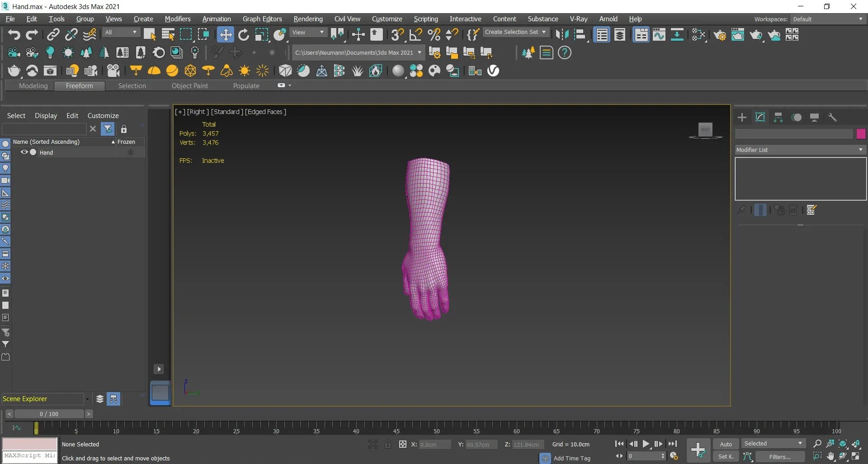Click the Set K. button

point(726,457)
